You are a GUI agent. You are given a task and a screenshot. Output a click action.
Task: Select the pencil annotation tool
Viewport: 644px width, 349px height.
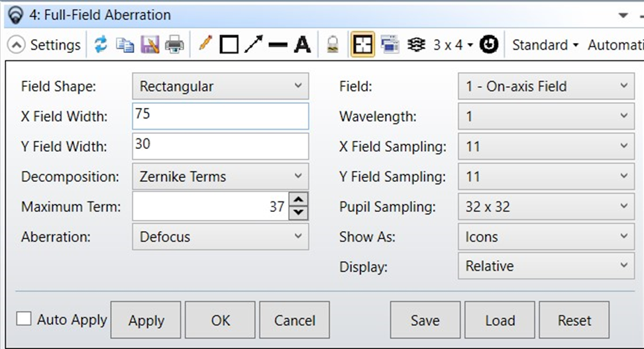(x=205, y=44)
